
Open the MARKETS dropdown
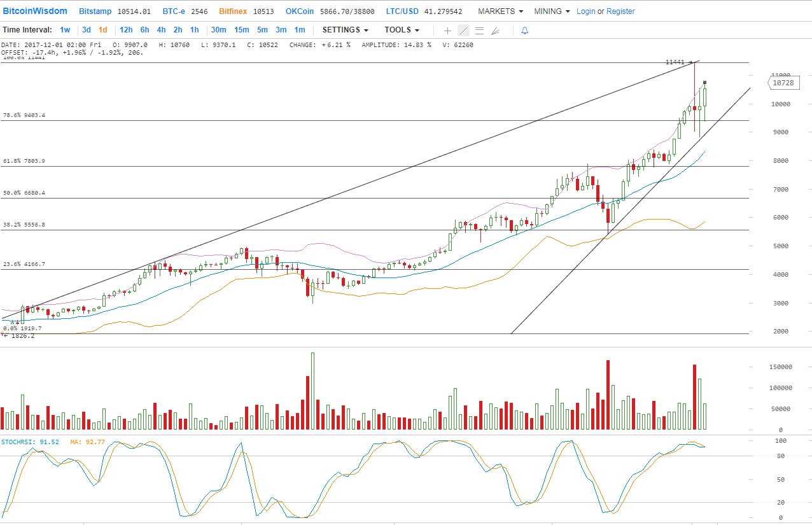[x=500, y=11]
